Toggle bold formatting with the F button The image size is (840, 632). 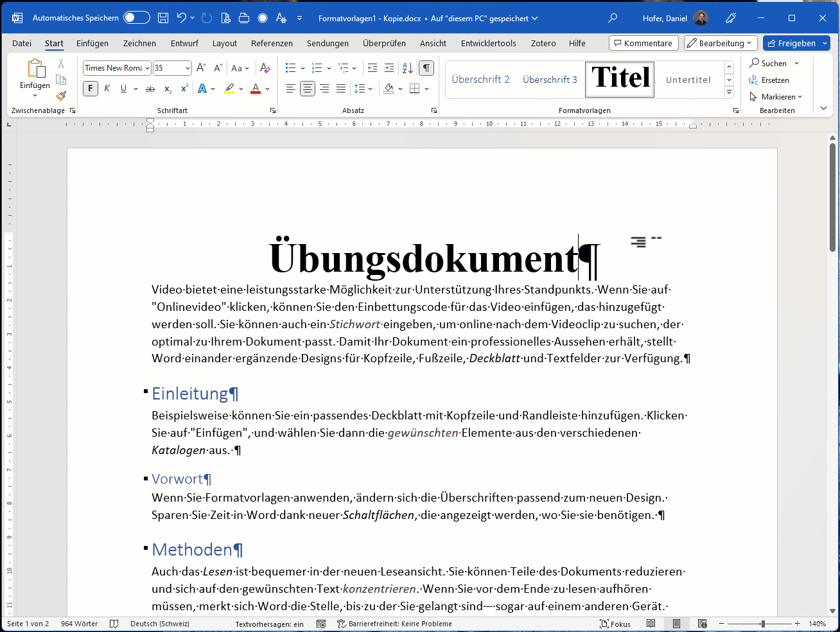pos(91,89)
